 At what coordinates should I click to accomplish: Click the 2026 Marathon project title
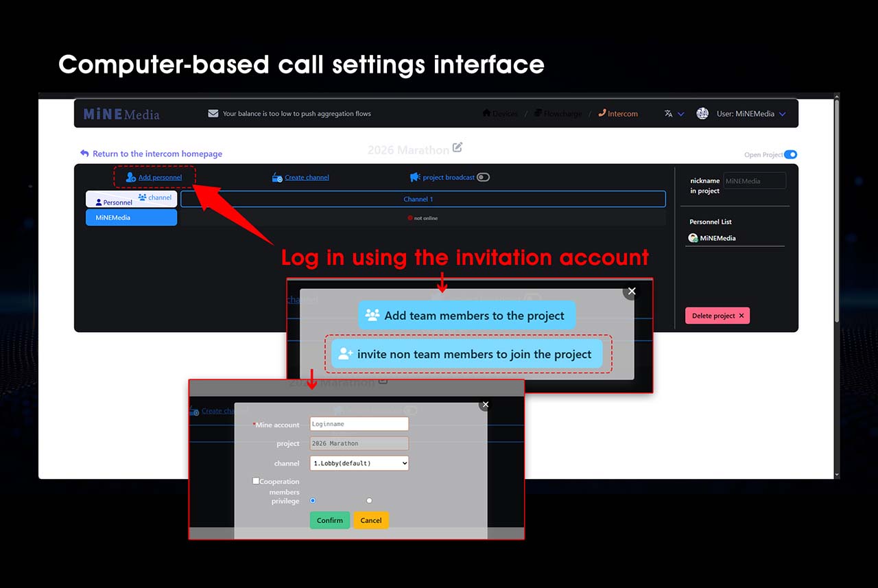click(x=408, y=150)
